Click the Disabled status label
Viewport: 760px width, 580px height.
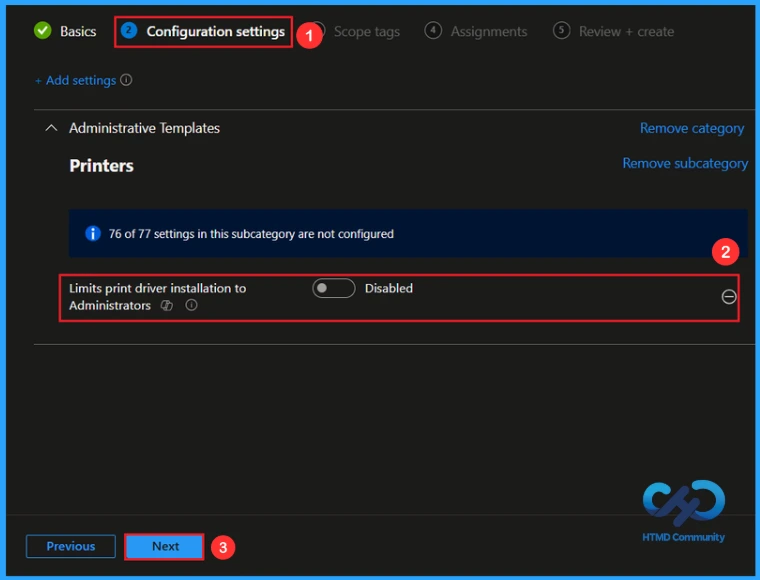[x=389, y=288]
